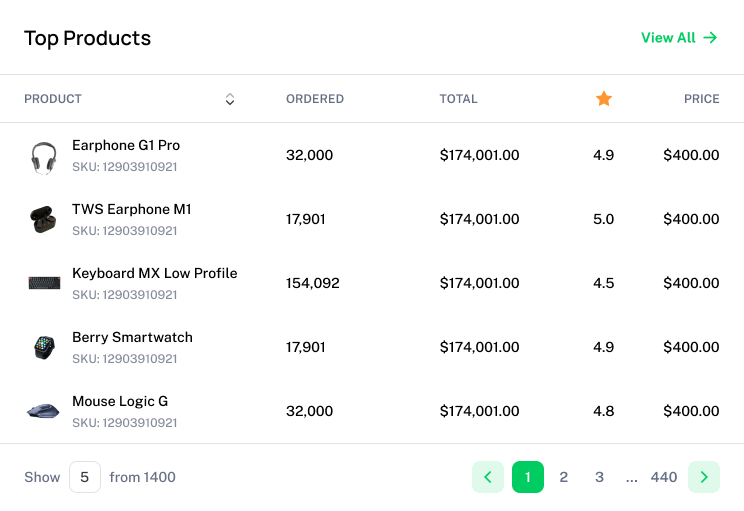The height and width of the screenshot is (511, 744).
Task: Go to the next page with right chevron
Action: pos(704,477)
